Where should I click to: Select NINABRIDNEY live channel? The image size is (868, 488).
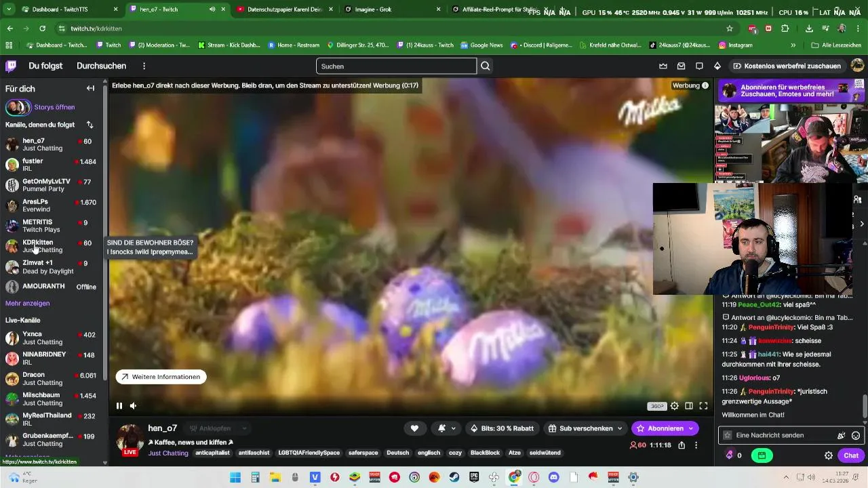(x=52, y=358)
